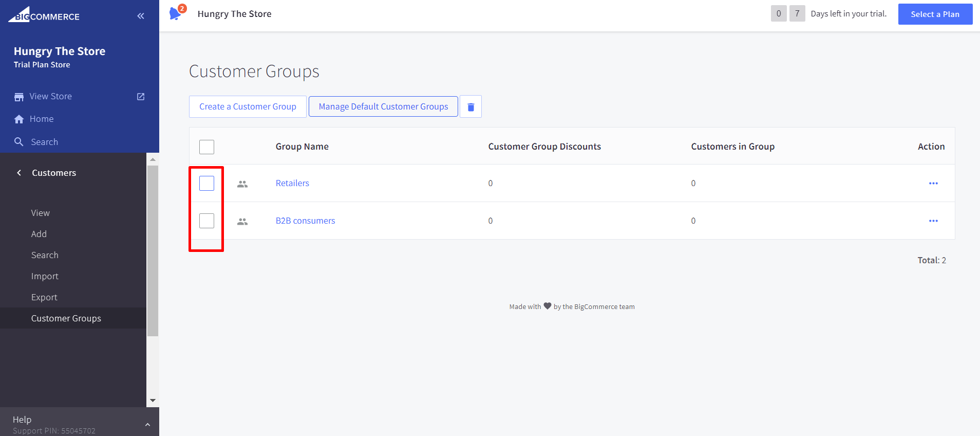Click the group icon beside Retailers
This screenshot has height=436, width=980.
pyautogui.click(x=242, y=184)
